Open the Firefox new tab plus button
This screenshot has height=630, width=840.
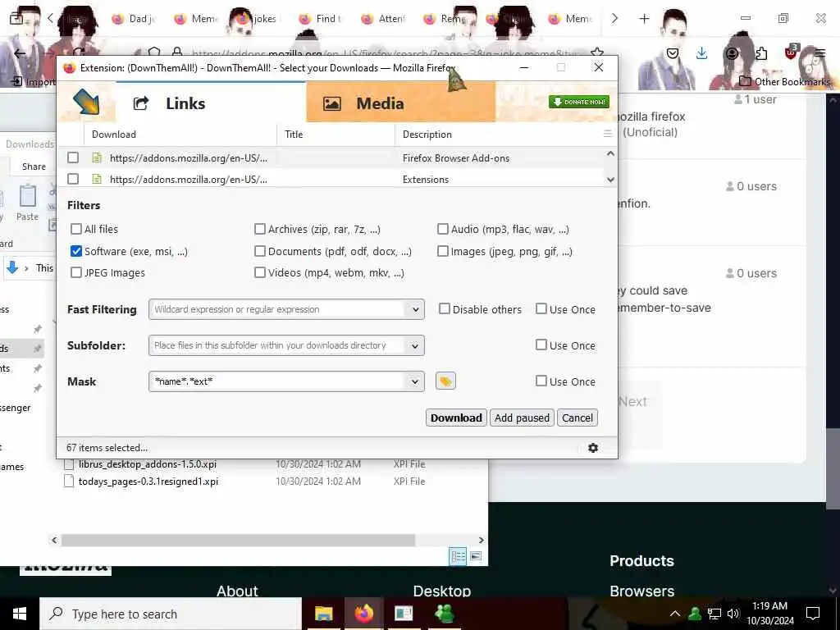coord(644,19)
